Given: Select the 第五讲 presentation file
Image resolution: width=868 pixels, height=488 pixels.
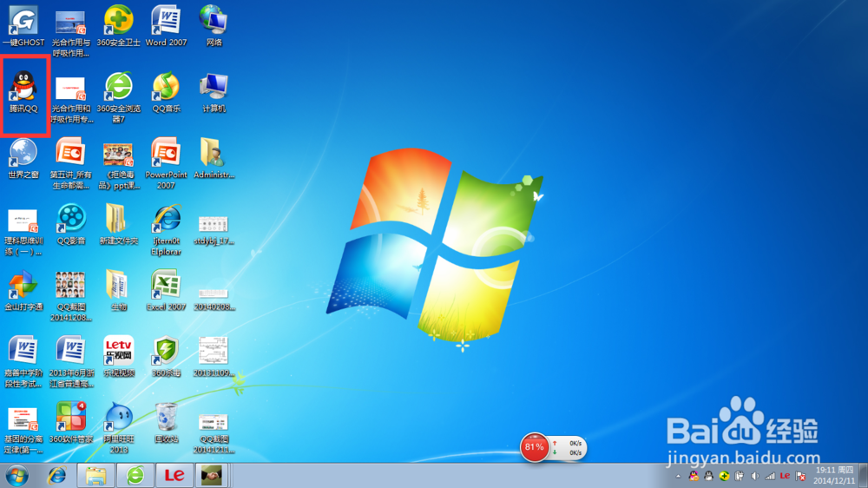Looking at the screenshot, I should point(71,164).
